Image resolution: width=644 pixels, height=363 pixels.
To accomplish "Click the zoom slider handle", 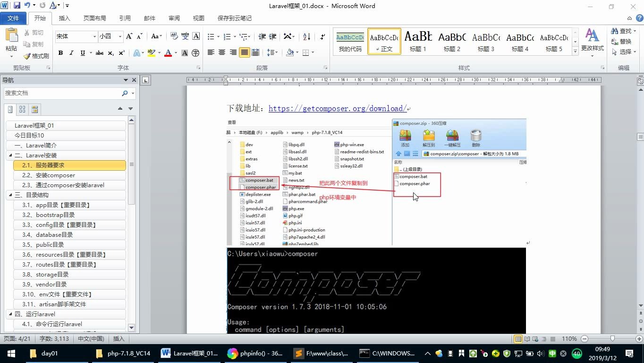I will pyautogui.click(x=612, y=339).
